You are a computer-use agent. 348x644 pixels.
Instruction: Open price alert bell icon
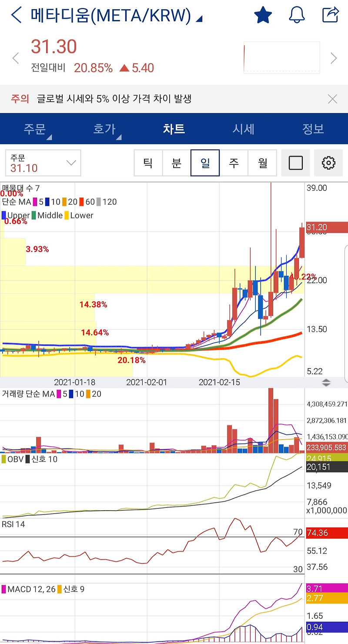pyautogui.click(x=297, y=15)
